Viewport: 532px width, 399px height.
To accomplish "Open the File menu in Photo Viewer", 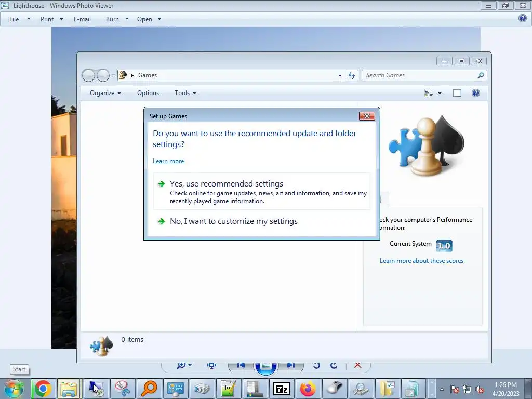I will 20,19.
